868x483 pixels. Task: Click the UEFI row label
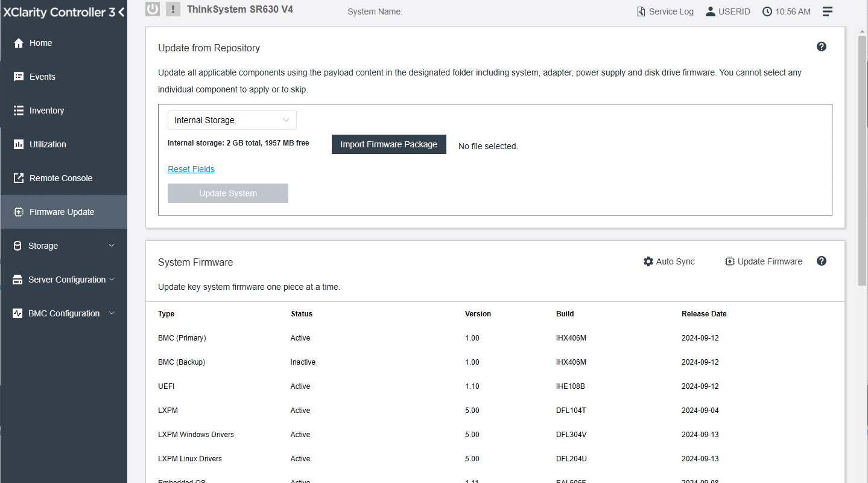click(166, 386)
